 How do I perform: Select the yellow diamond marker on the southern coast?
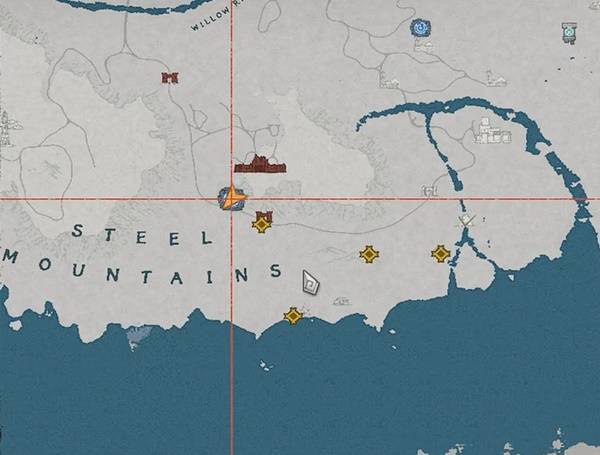(293, 316)
